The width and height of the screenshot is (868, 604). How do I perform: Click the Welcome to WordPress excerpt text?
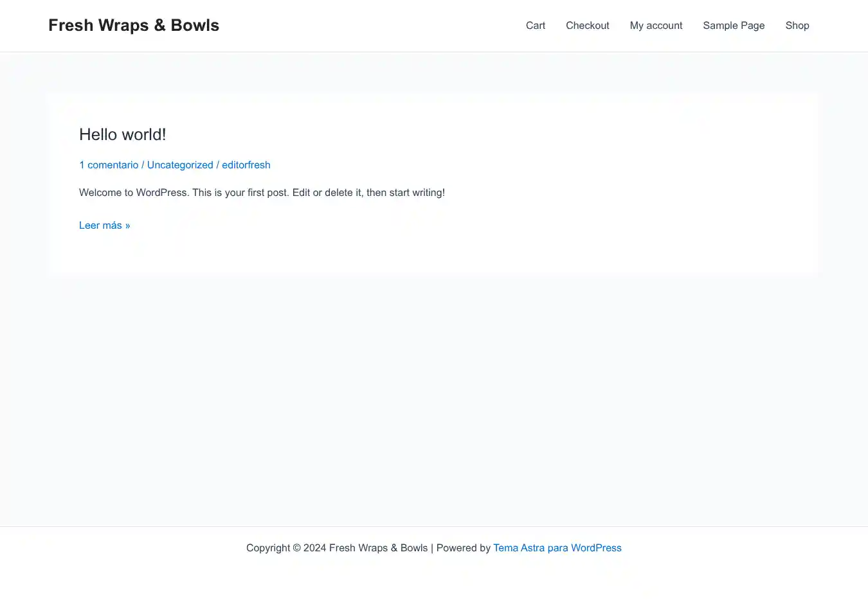(262, 193)
